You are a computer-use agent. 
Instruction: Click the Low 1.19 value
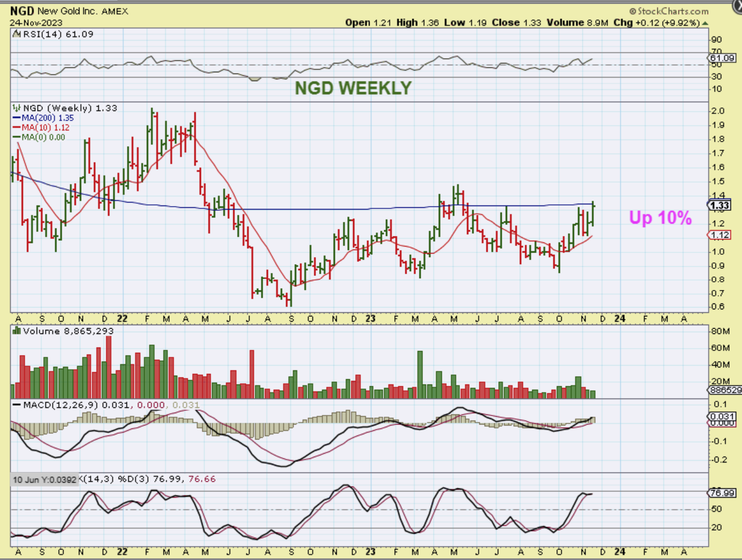pos(465,22)
